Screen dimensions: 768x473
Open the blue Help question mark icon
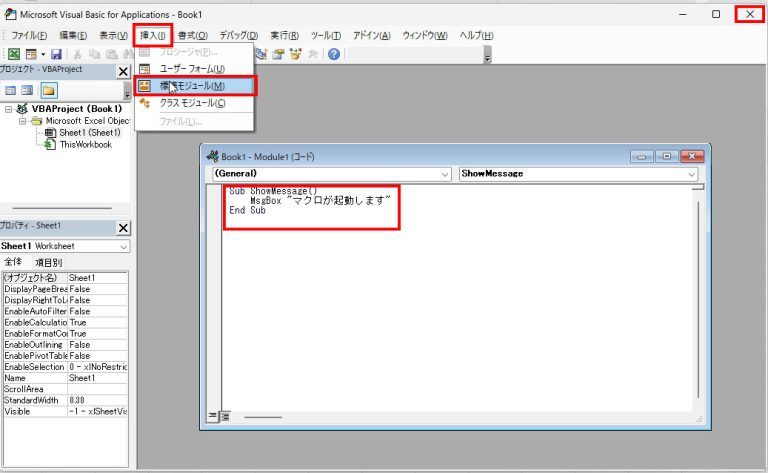(333, 54)
